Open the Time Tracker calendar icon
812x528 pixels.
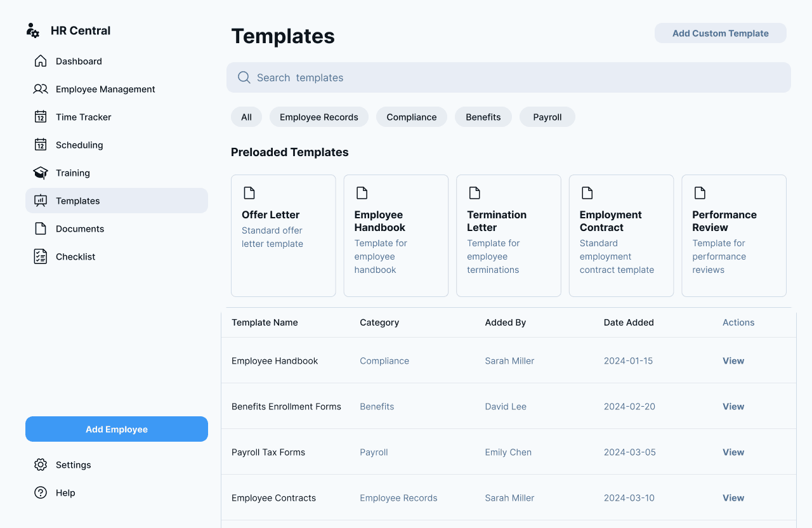(x=41, y=117)
